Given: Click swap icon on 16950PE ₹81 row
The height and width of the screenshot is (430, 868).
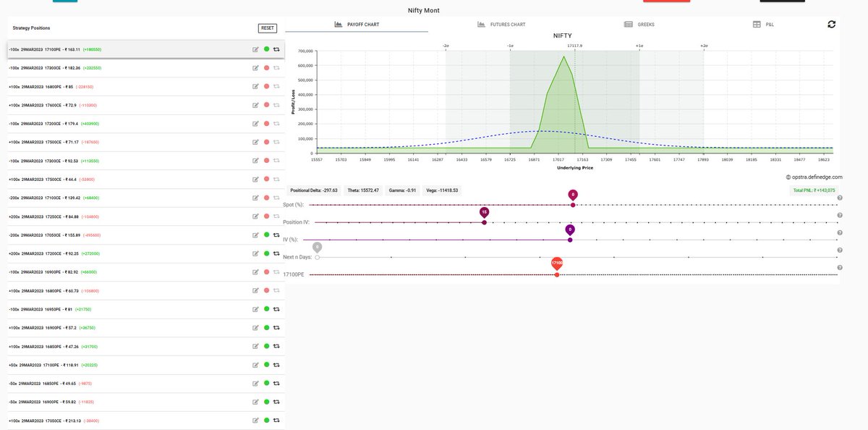Looking at the screenshot, I should point(276,309).
